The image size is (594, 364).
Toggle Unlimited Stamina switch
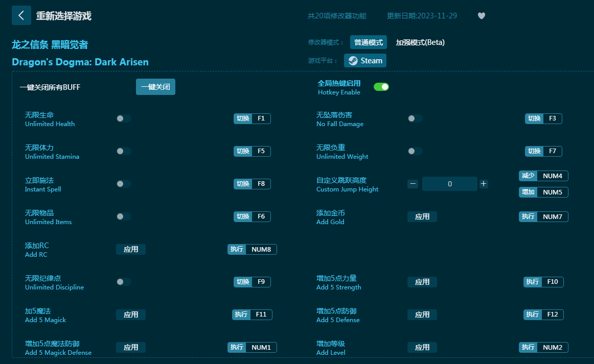[x=124, y=151]
